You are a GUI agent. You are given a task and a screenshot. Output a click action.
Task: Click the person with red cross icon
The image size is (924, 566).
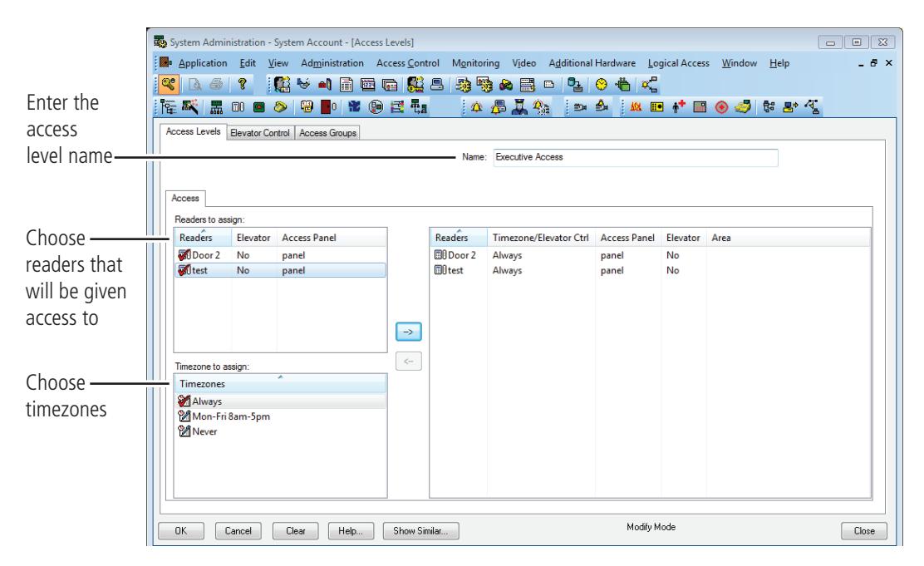[x=678, y=106]
